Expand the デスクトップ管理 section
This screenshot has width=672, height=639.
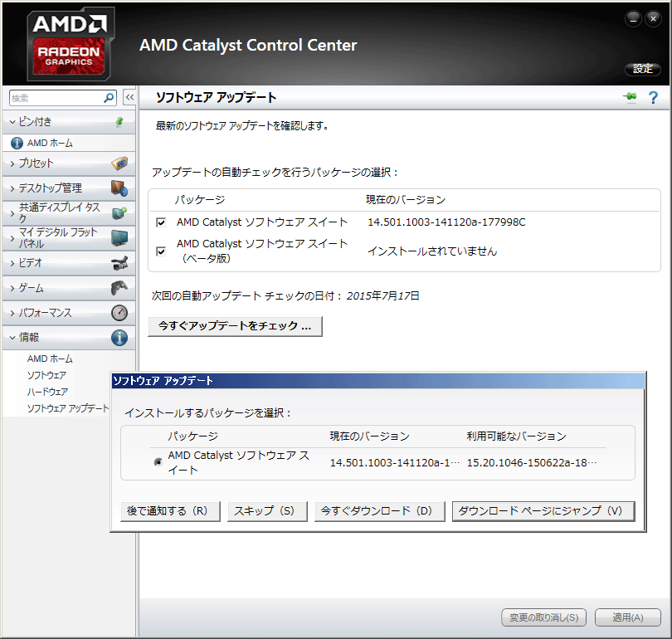point(12,188)
